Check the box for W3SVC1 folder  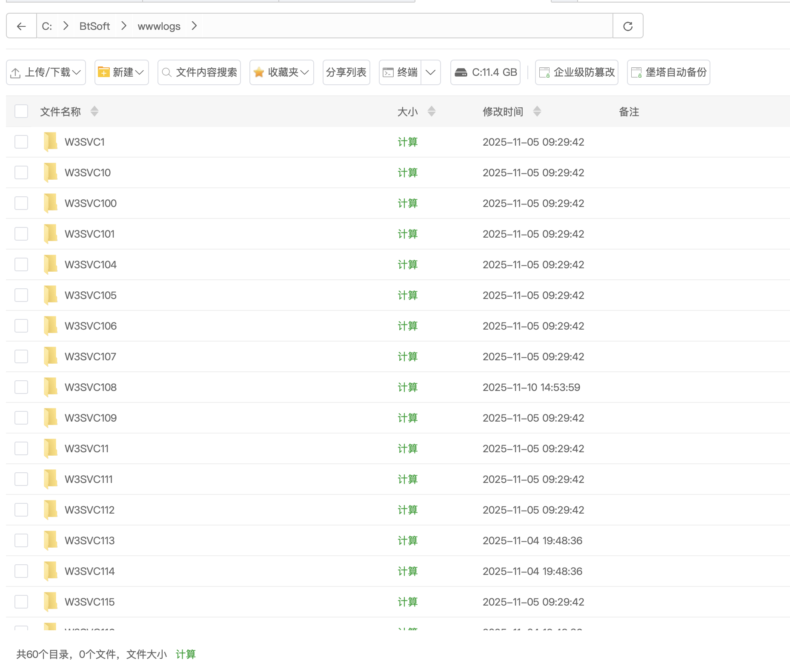(21, 142)
